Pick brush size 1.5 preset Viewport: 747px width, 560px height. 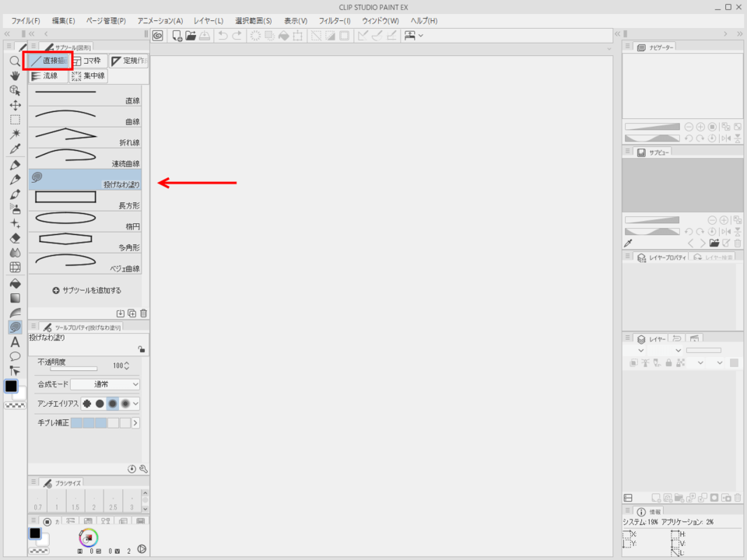(x=75, y=502)
